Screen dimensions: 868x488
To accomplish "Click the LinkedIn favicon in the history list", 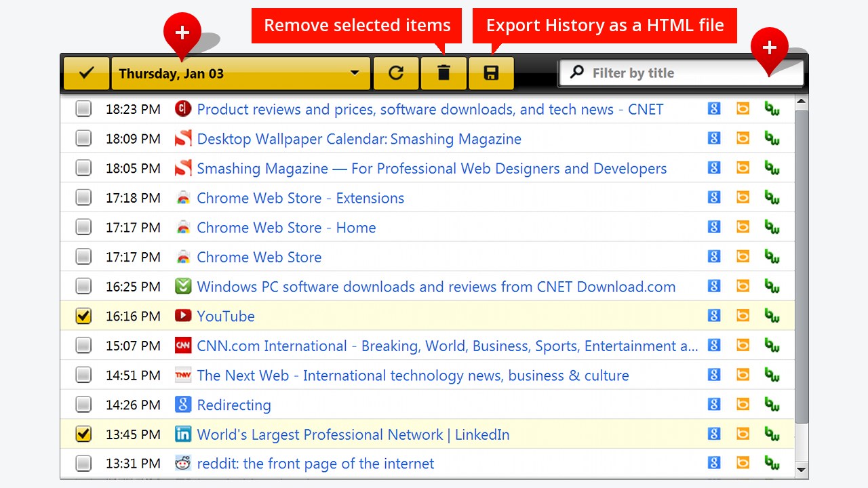I will tap(183, 434).
